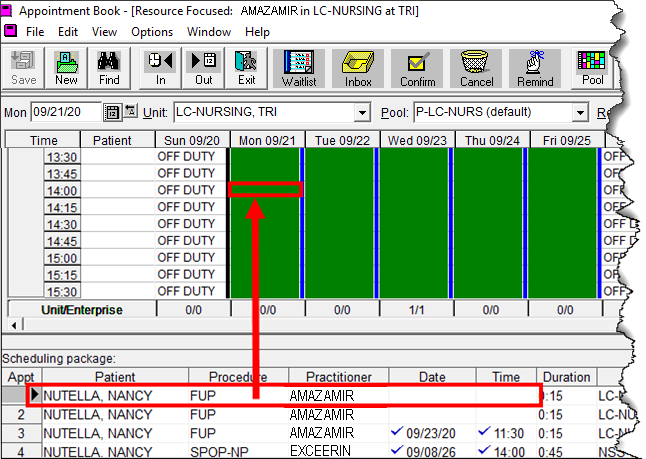Open the Window menu
The width and height of the screenshot is (646, 459).
tap(209, 32)
